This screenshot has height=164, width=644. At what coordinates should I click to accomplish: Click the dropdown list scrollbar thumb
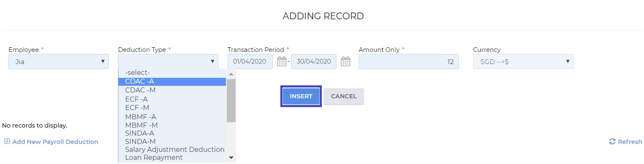click(x=231, y=101)
